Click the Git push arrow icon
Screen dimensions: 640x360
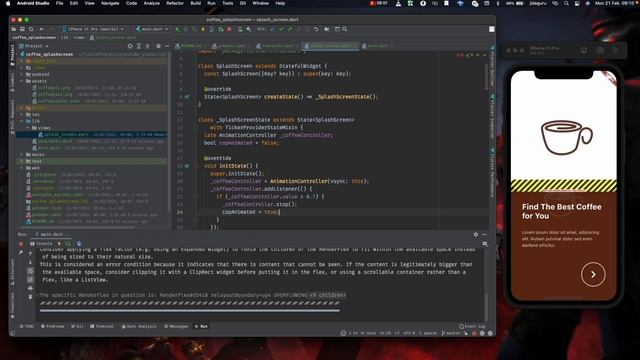290,29
